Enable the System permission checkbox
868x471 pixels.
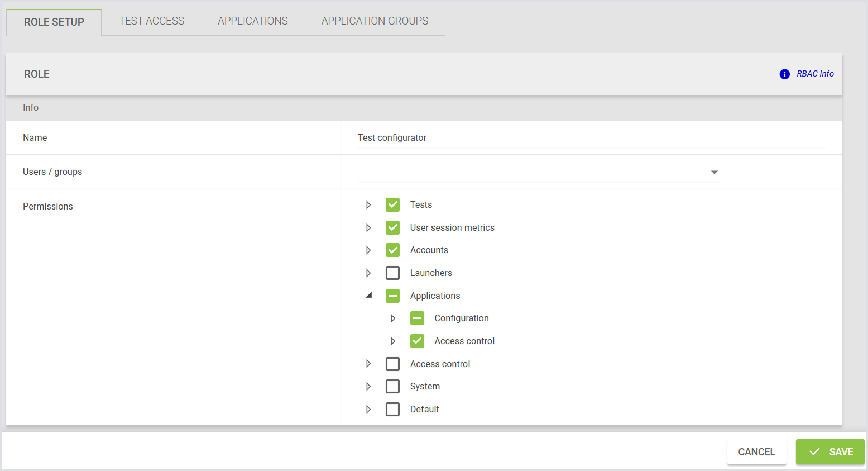click(392, 387)
